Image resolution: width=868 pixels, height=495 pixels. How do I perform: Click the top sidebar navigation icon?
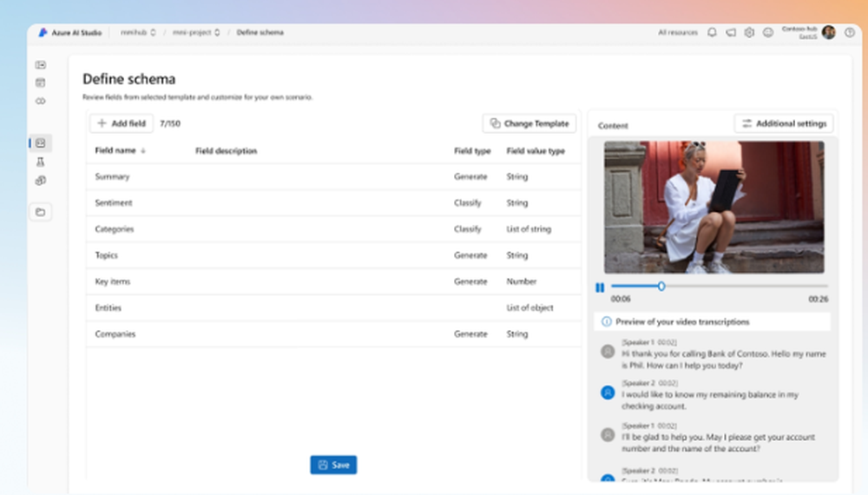click(x=41, y=65)
